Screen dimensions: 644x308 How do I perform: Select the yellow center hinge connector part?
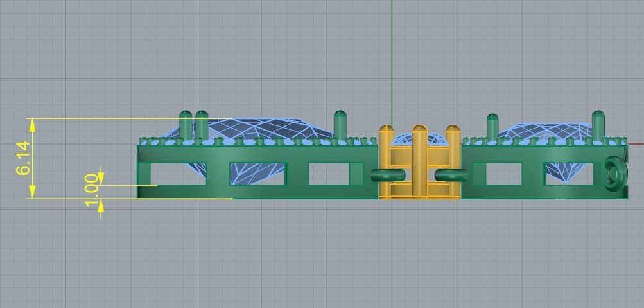tap(419, 162)
